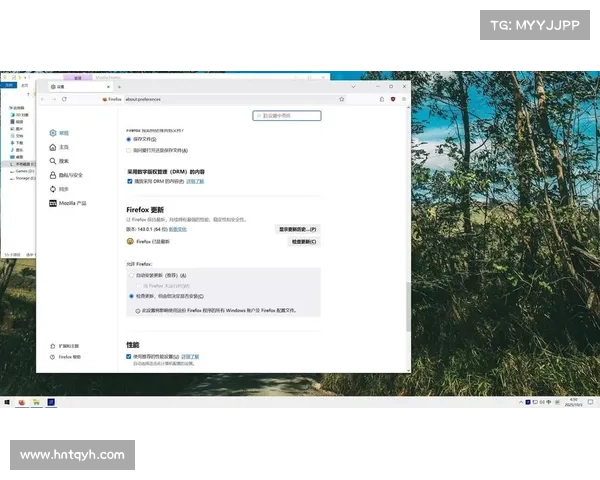Open the General settings category in sidebar

(x=59, y=133)
